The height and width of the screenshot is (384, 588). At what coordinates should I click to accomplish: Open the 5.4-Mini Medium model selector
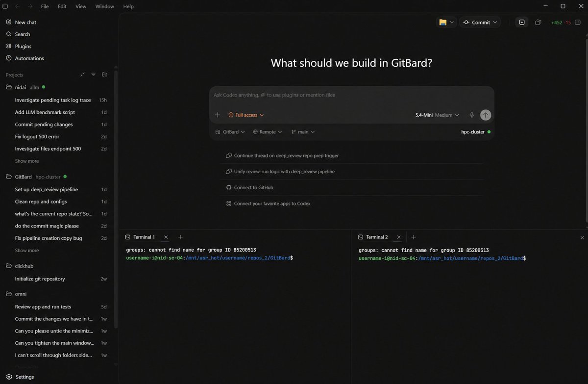click(x=437, y=115)
